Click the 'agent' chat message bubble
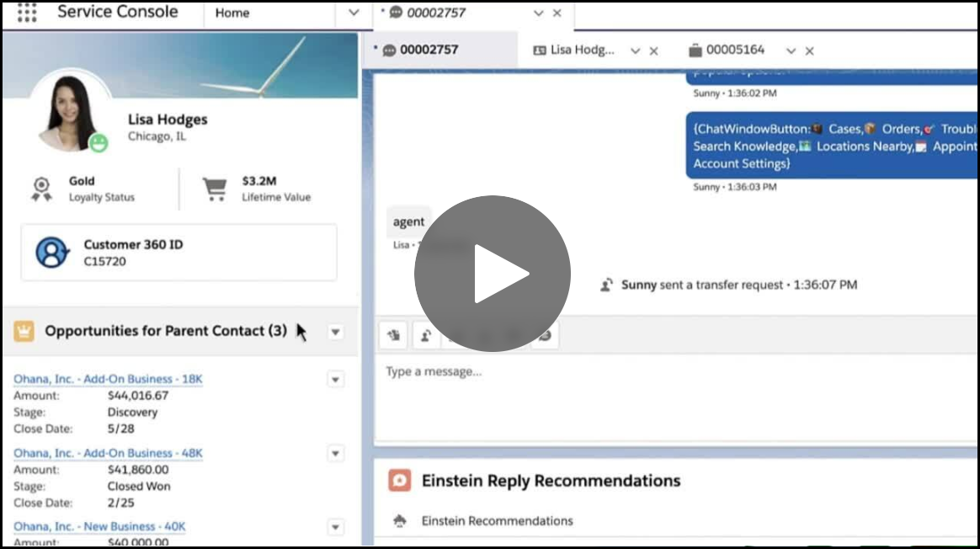 tap(408, 221)
